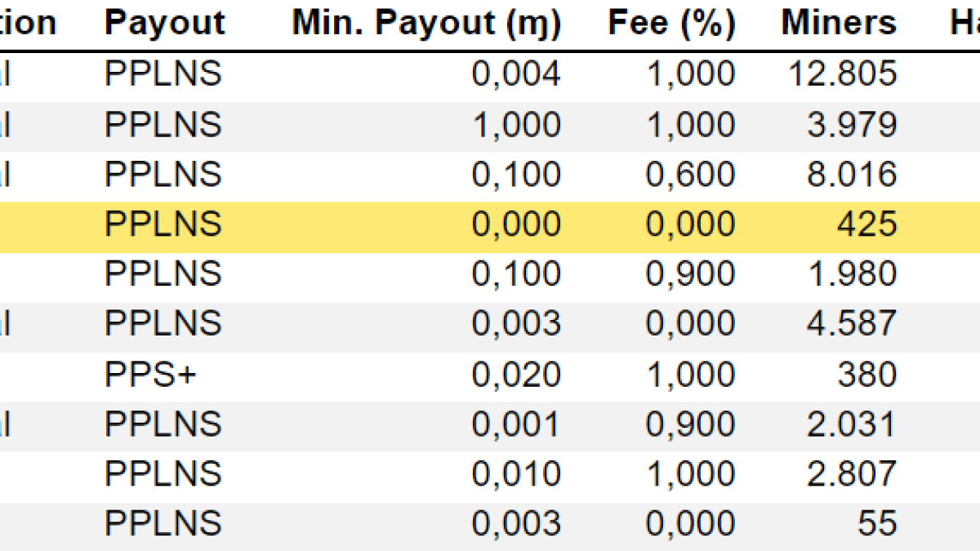The image size is (980, 551).
Task: Select the PPS+ payout cell
Action: 151,375
